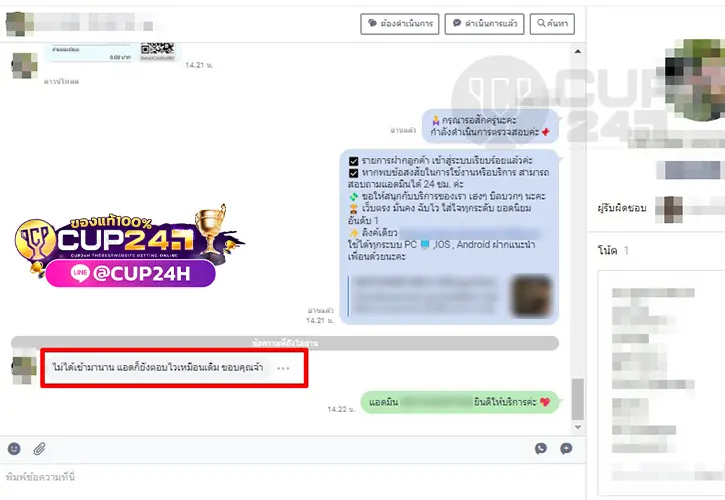Click the green 'ยินดีให้บริการค่ะ' reply bubble
The height and width of the screenshot is (500, 725).
click(459, 402)
